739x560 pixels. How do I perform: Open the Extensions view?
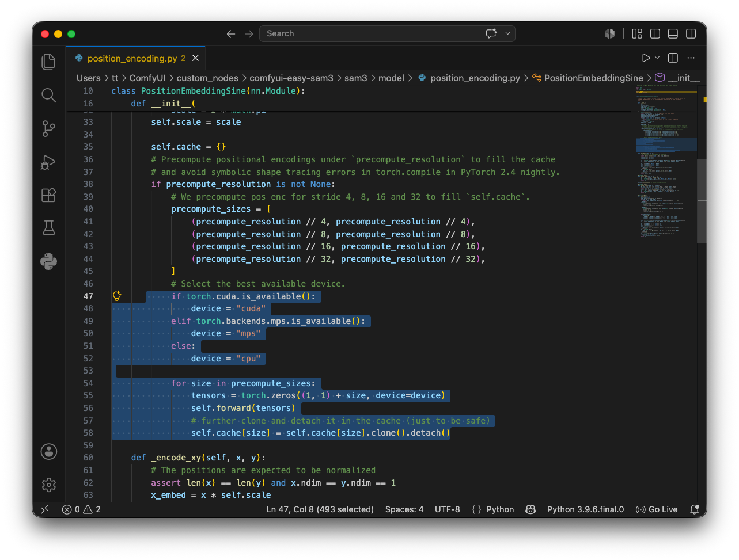(x=49, y=195)
